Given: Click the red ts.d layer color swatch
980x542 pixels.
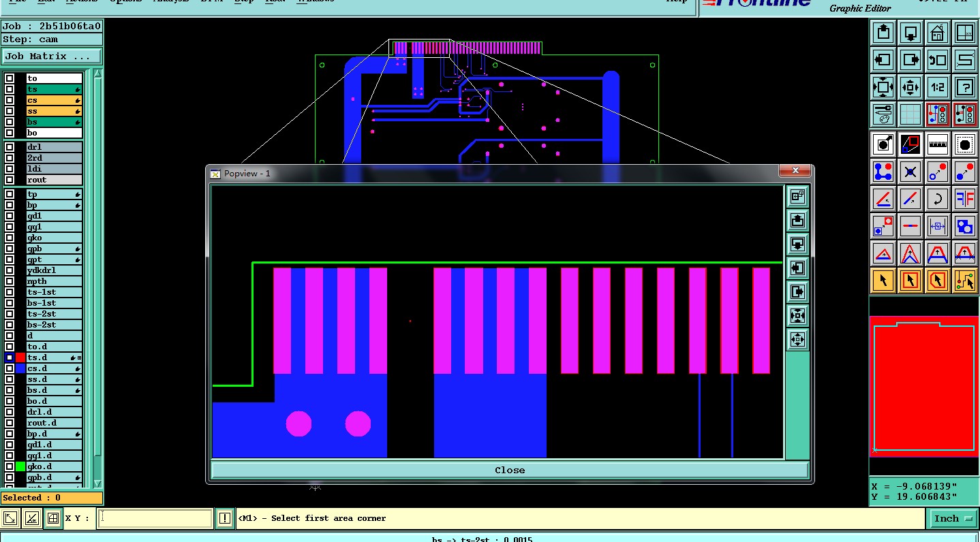Looking at the screenshot, I should [x=20, y=357].
